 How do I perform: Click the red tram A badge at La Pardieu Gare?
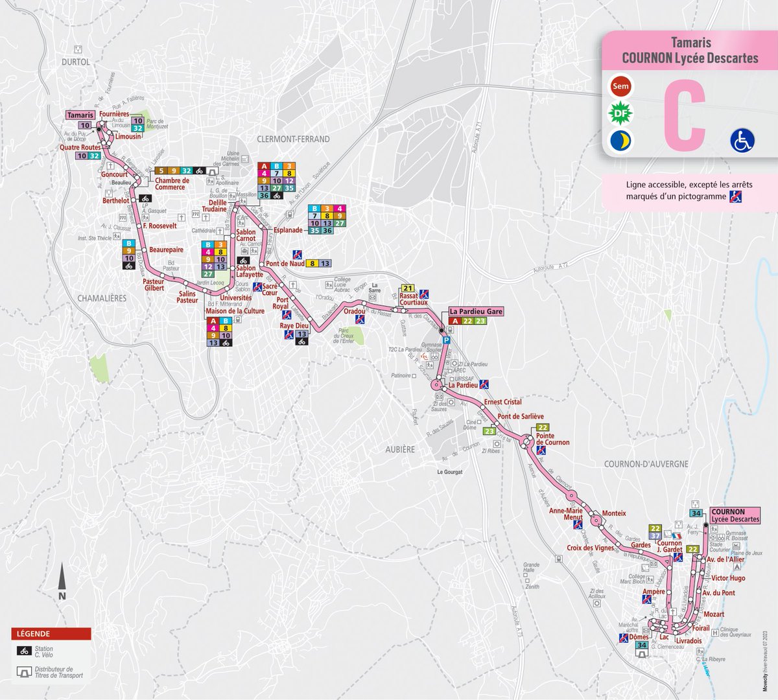(x=454, y=321)
